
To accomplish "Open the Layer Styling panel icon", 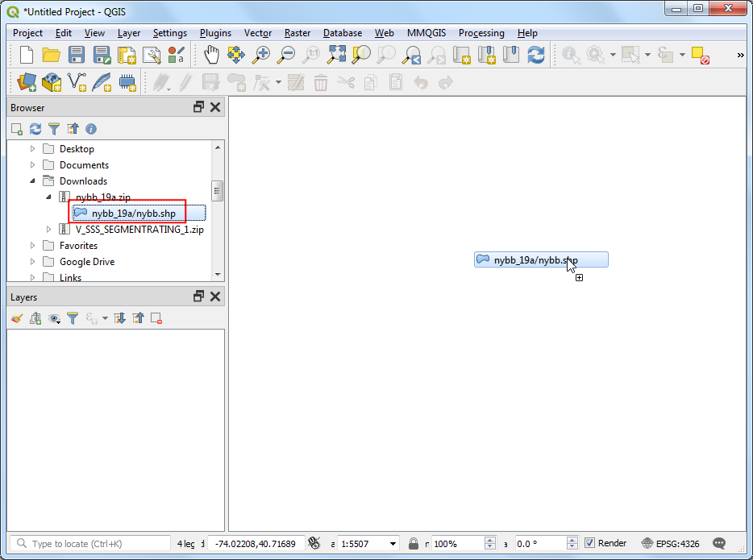I will tap(17, 318).
